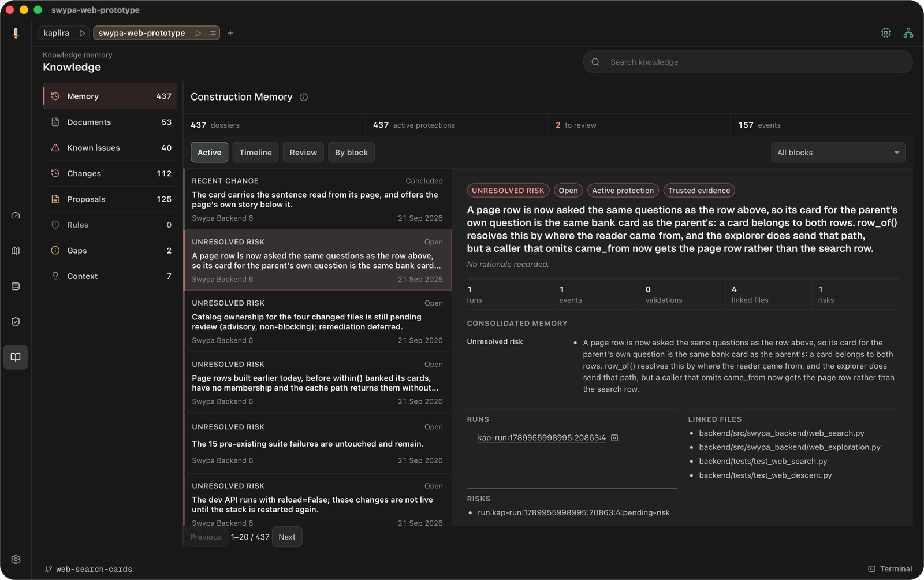Switch to the Review tab
This screenshot has height=580, width=924.
click(303, 153)
